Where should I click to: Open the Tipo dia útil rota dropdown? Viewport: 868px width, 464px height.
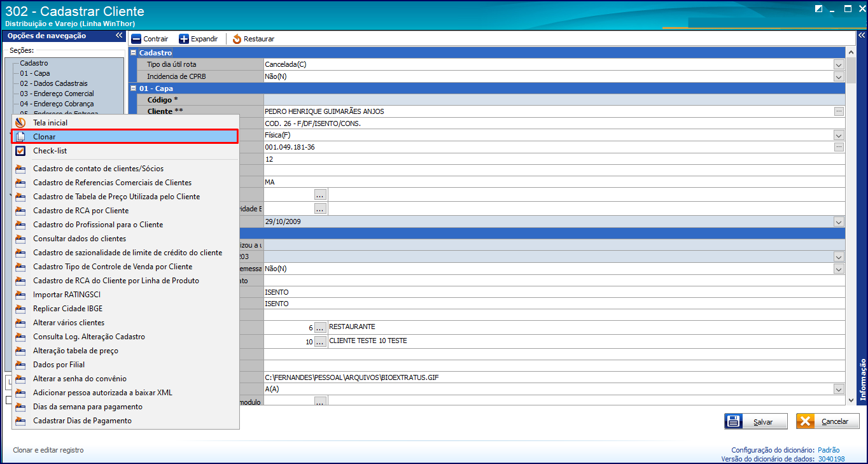coord(839,64)
